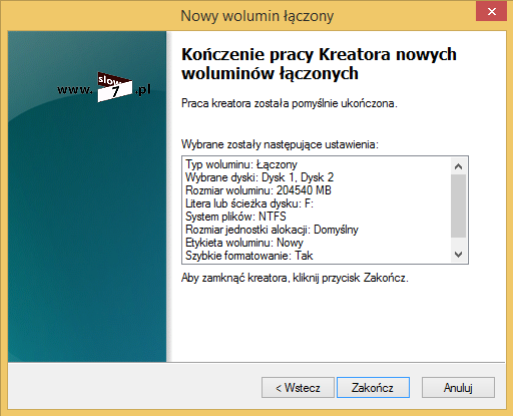
Task: Click the settings list scroll up arrow
Action: click(459, 166)
